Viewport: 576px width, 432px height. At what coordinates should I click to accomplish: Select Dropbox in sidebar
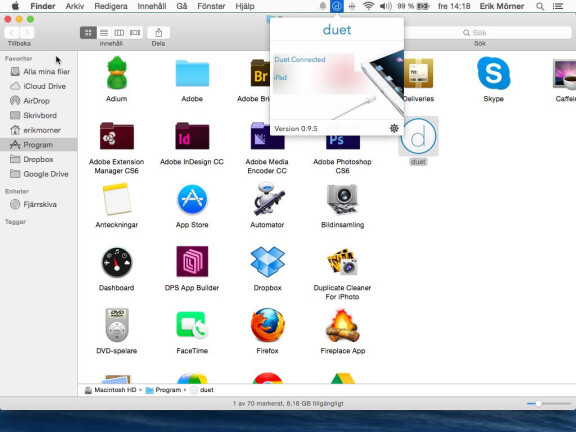pyautogui.click(x=39, y=159)
